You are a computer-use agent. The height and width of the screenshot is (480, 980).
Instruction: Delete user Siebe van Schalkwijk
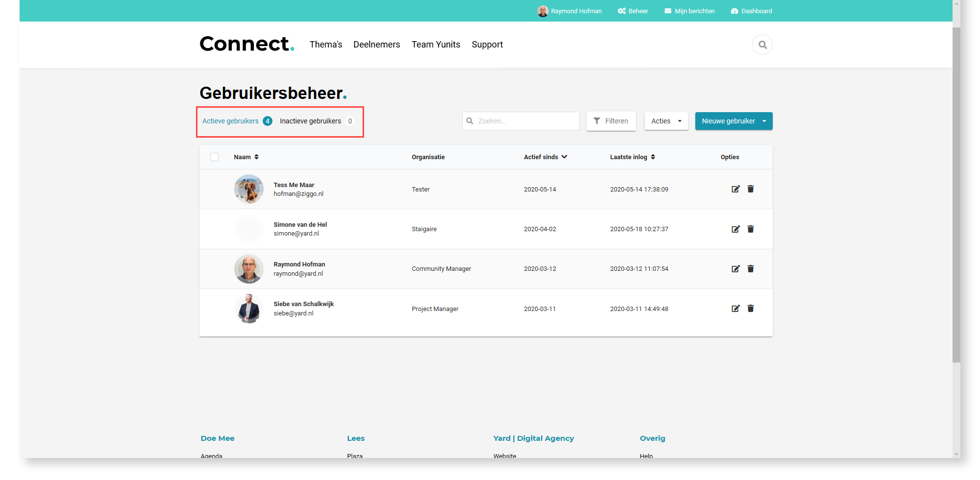click(751, 309)
